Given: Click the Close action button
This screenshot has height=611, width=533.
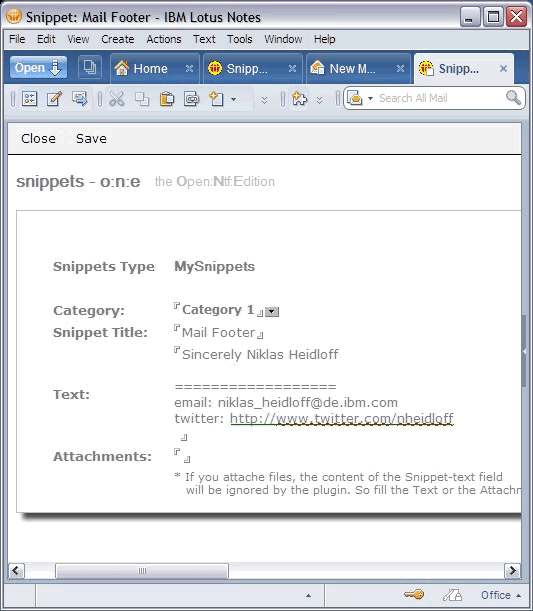Looking at the screenshot, I should [38, 138].
